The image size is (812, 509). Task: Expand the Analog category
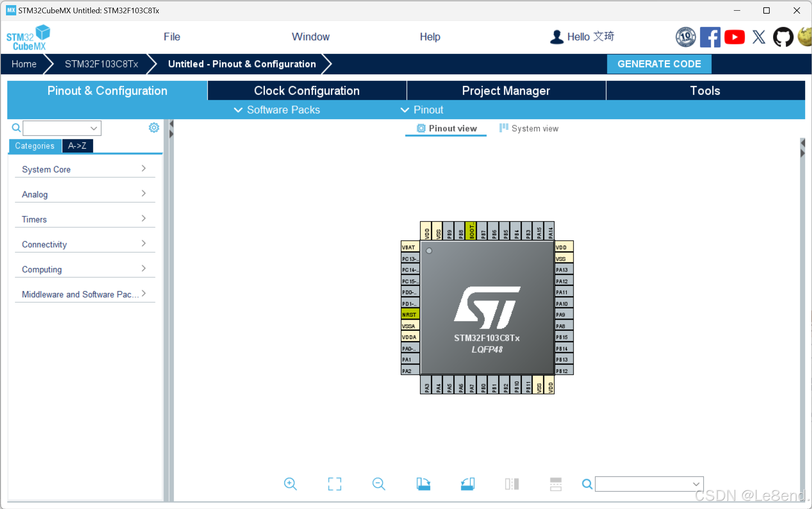[x=85, y=194]
